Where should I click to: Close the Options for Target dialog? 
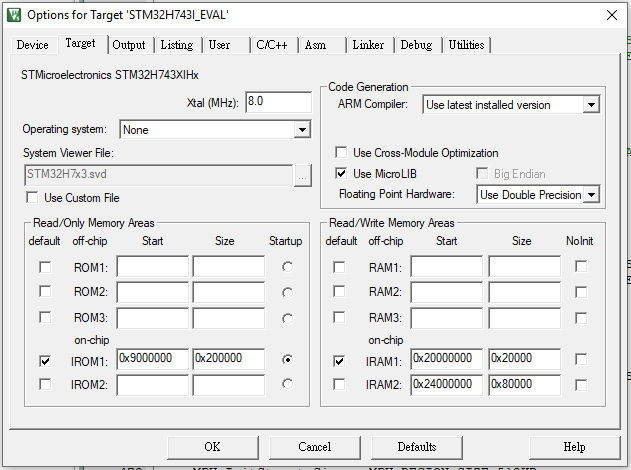tap(612, 15)
